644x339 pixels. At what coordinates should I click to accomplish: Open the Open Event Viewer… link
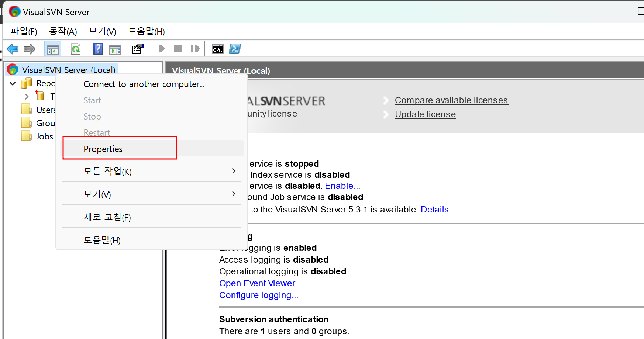click(x=261, y=283)
